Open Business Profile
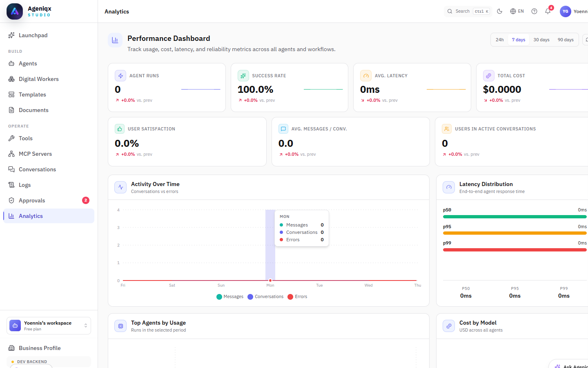This screenshot has height=368, width=588. [x=49, y=348]
